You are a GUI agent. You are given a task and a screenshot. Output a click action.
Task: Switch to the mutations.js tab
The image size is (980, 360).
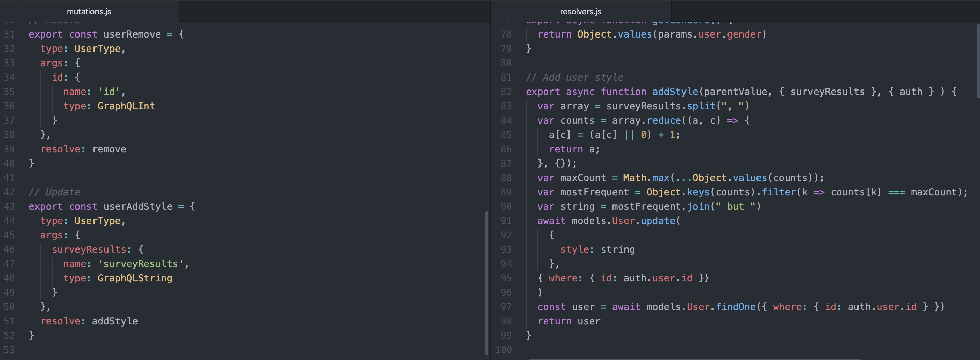[89, 11]
